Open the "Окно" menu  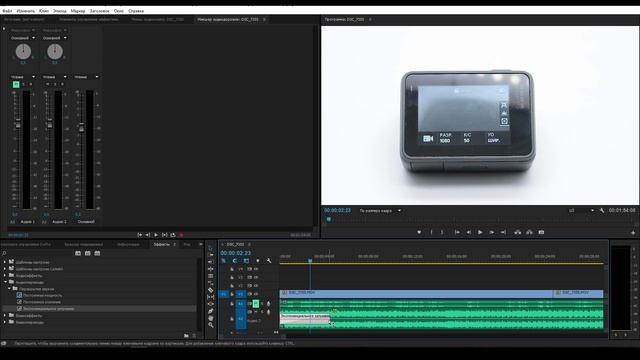119,11
